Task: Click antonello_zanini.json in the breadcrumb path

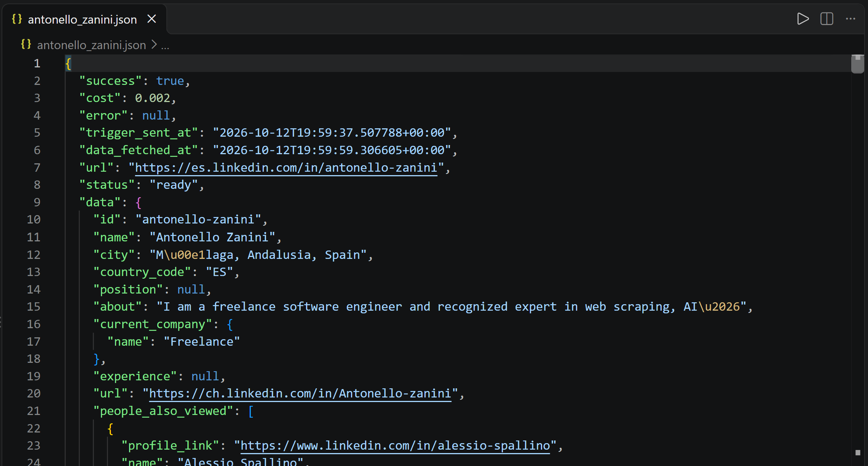Action: [x=91, y=45]
